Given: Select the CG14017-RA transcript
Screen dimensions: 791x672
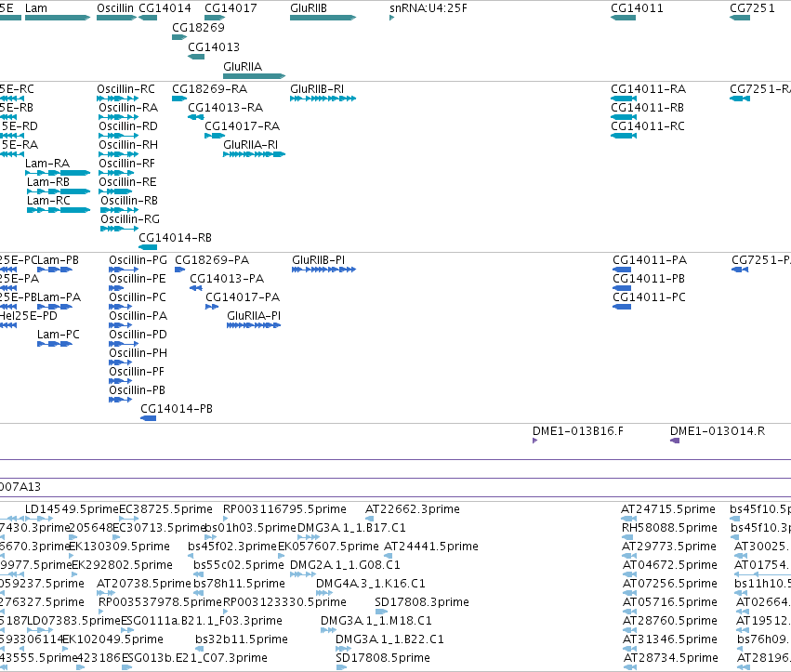Looking at the screenshot, I should tap(215, 136).
